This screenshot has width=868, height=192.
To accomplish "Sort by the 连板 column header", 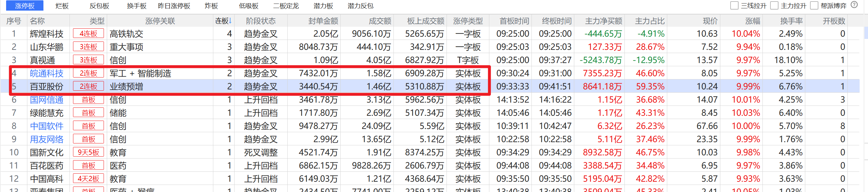I will coord(223,21).
